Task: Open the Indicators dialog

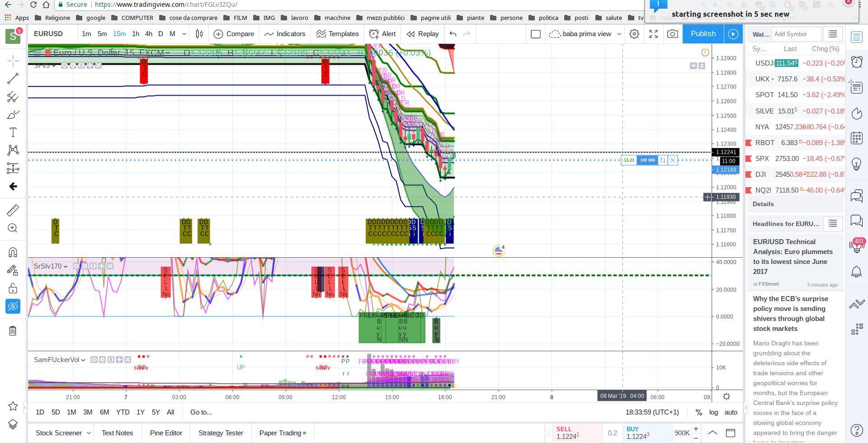Action: tap(285, 34)
